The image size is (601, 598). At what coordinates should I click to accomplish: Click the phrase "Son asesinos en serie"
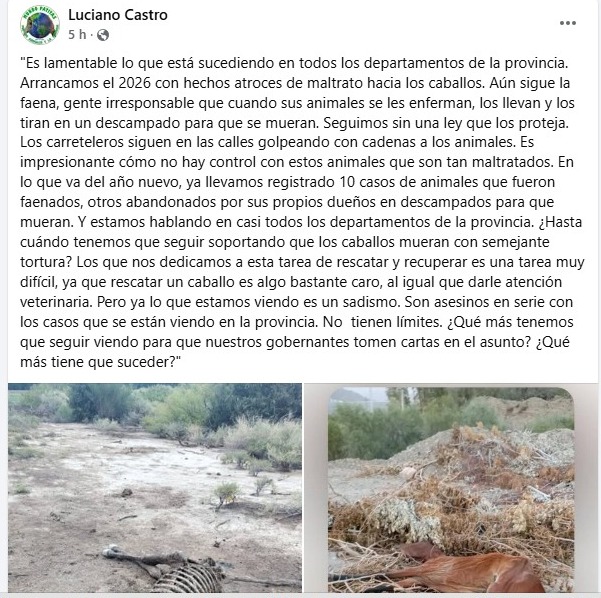click(475, 302)
